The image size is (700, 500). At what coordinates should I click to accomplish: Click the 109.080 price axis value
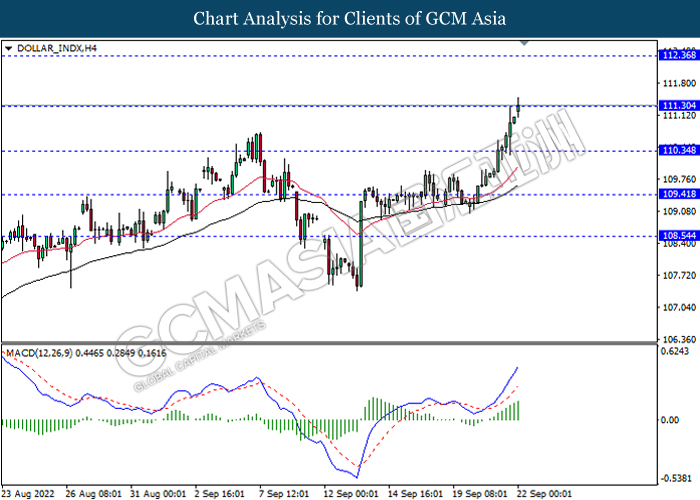[679, 212]
